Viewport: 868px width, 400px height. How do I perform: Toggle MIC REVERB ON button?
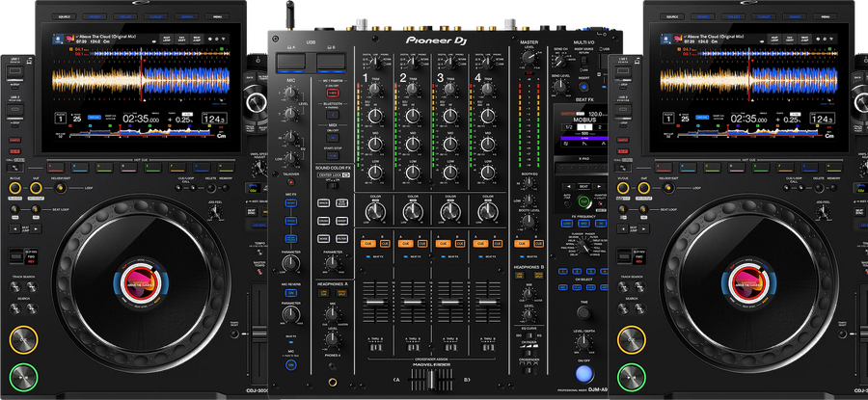290,293
